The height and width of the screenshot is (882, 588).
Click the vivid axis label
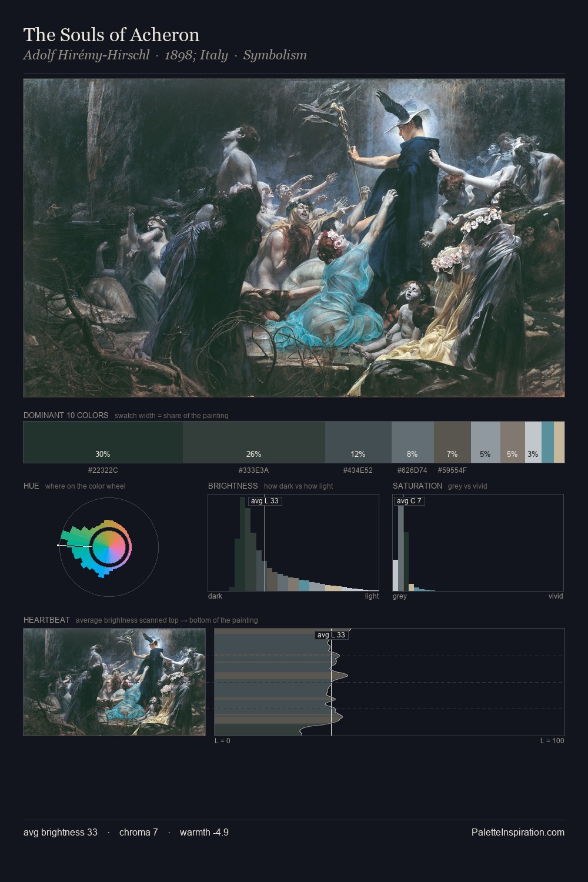[x=556, y=596]
